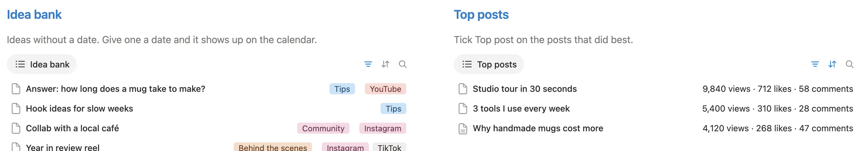868x151 pixels.
Task: Search within the Top posts list
Action: pyautogui.click(x=850, y=64)
